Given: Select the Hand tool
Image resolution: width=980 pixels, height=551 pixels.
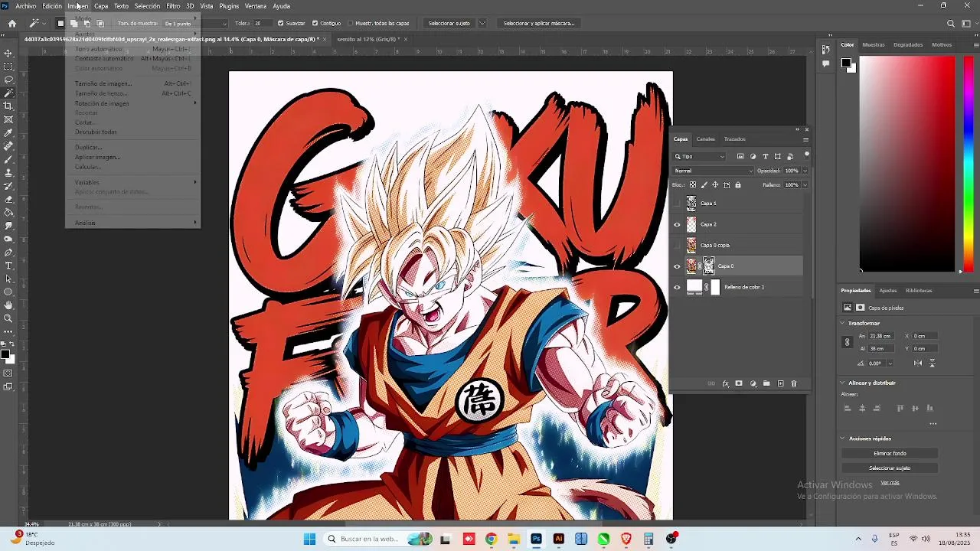Looking at the screenshot, I should click(8, 305).
